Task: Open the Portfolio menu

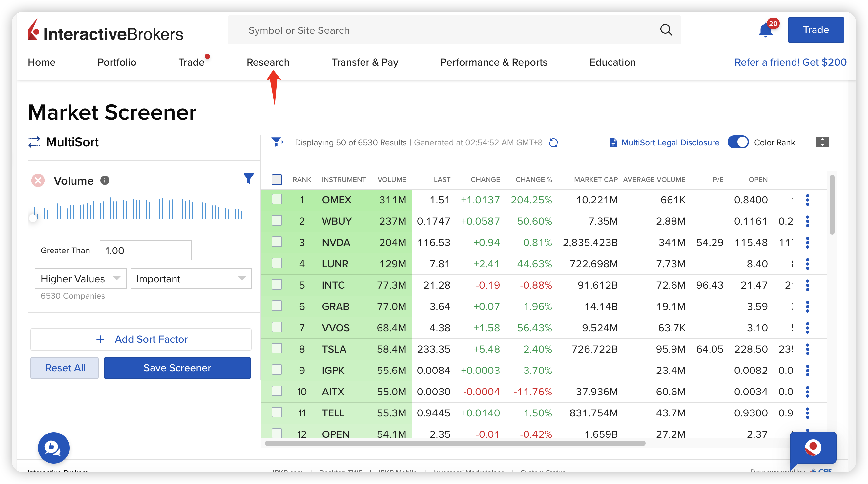Action: [x=116, y=62]
